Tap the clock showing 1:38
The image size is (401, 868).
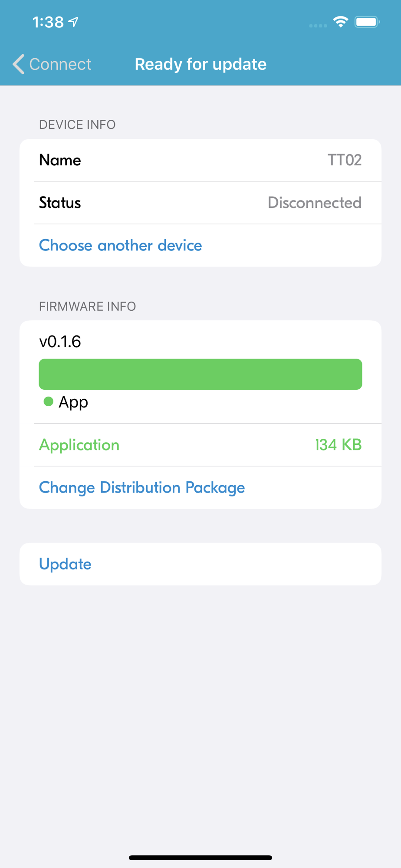(x=48, y=22)
